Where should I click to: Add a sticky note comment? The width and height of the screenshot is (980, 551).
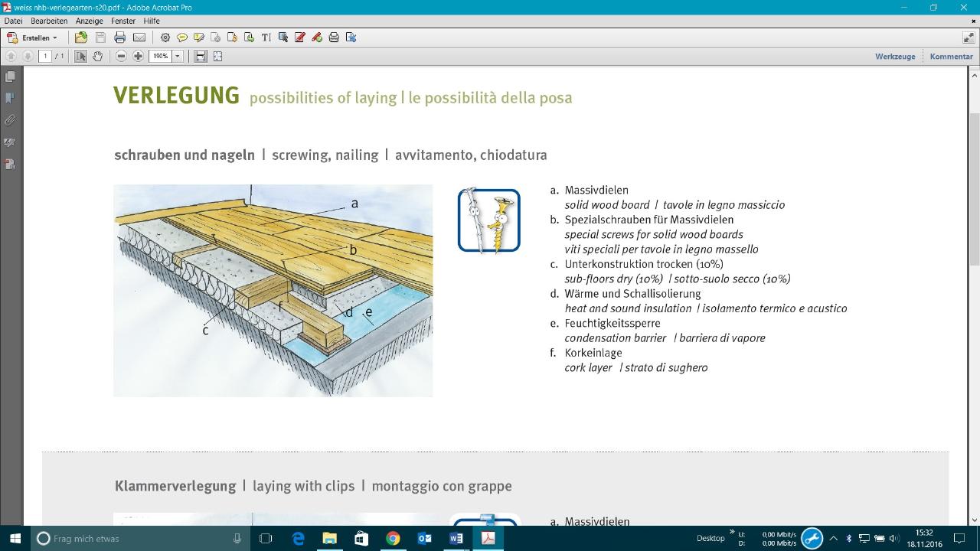[182, 37]
